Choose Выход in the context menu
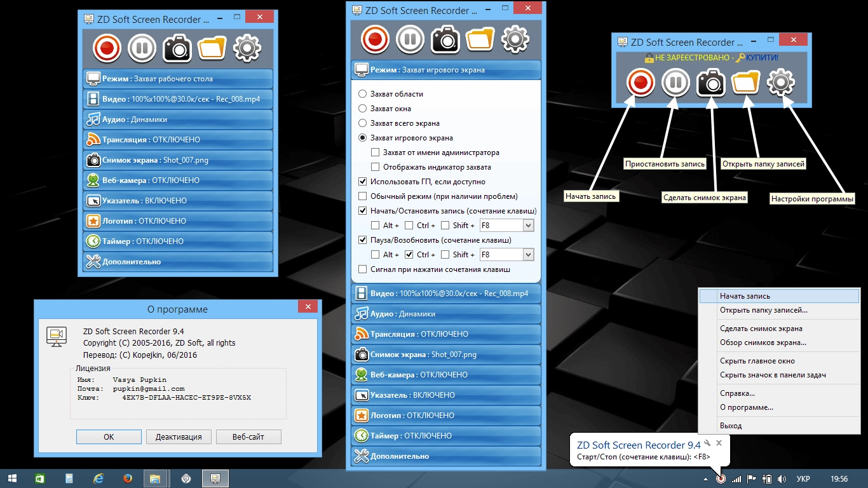This screenshot has width=868, height=488. 778,426
